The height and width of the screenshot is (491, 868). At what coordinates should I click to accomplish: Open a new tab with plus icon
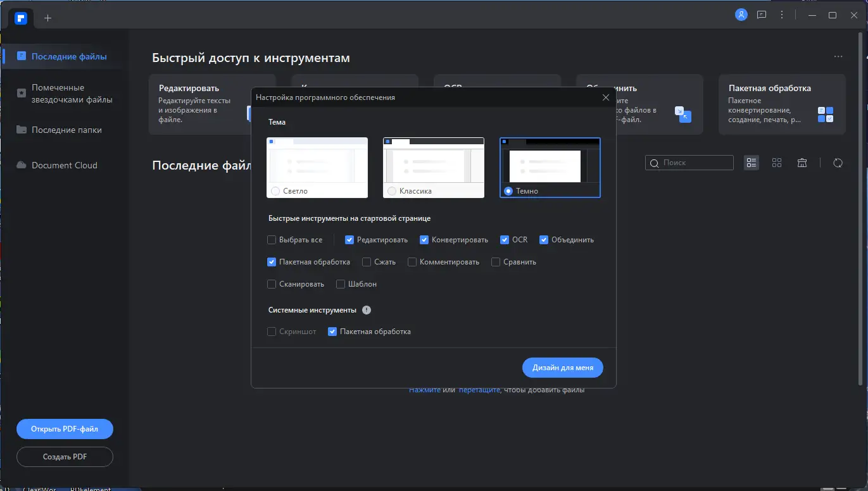point(48,18)
